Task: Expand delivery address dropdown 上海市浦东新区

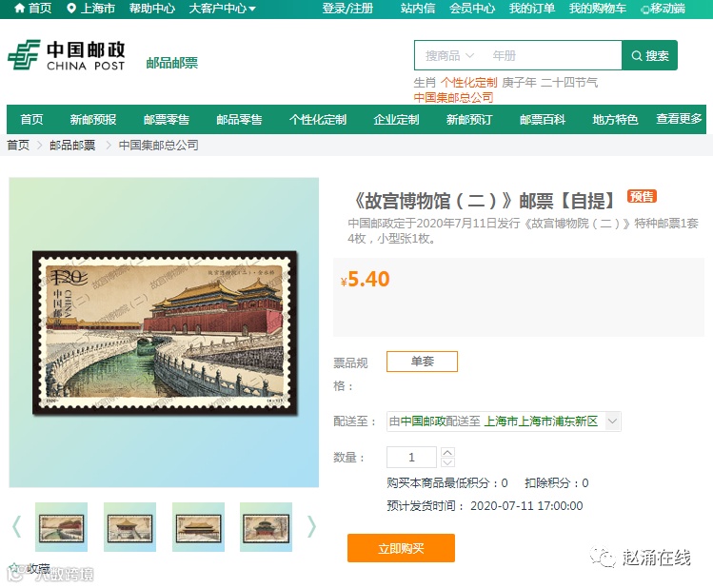Action: [x=612, y=421]
